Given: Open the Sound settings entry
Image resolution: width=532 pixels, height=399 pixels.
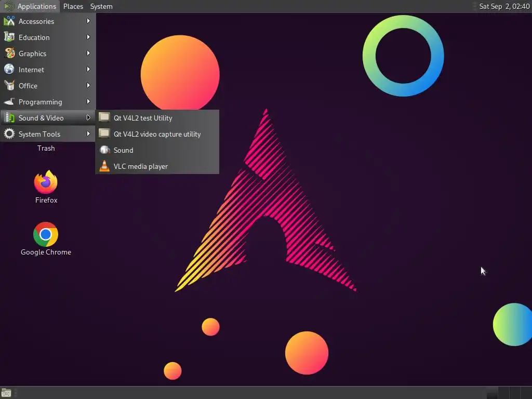Looking at the screenshot, I should click(157, 150).
